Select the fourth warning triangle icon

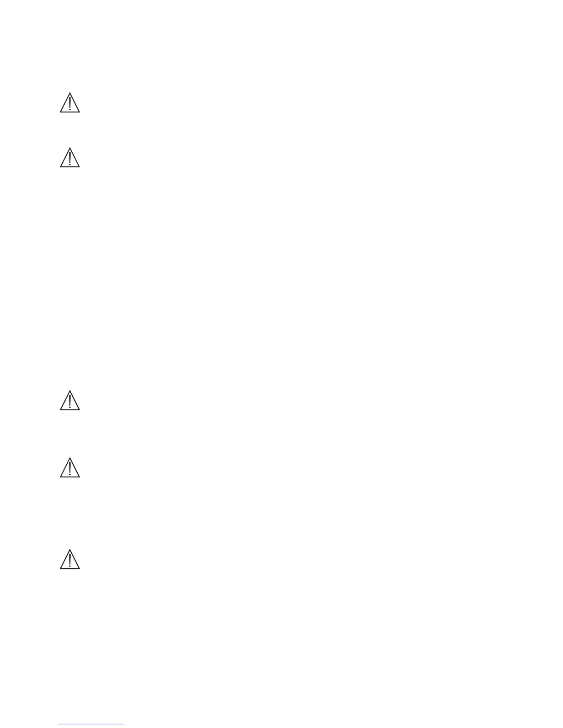point(70,467)
